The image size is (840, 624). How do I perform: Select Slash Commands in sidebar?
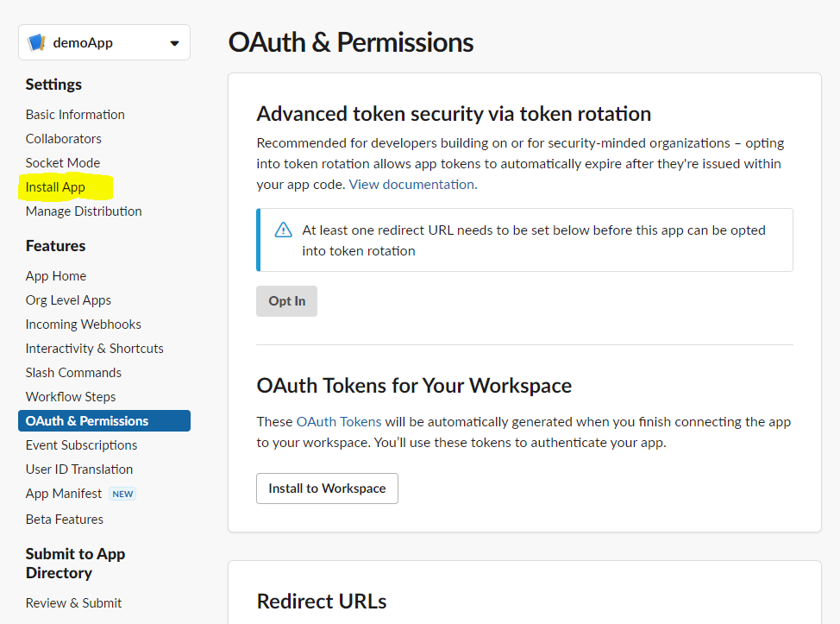coord(73,373)
